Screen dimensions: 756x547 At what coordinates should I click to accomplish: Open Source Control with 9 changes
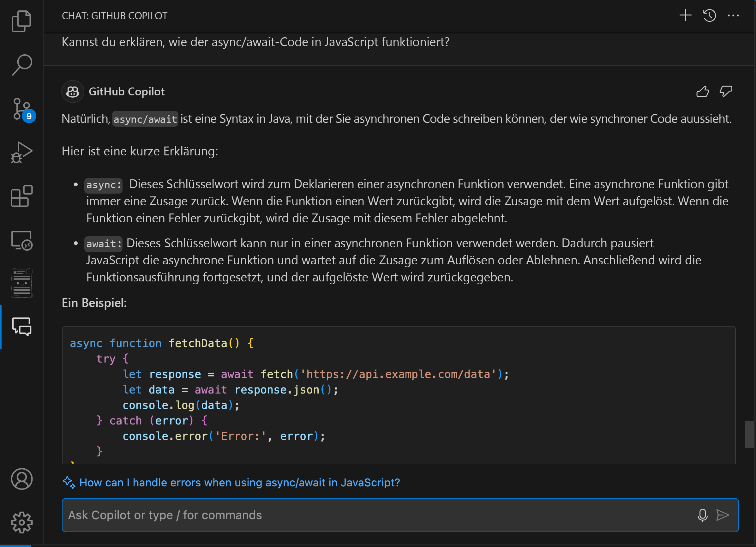click(x=22, y=109)
